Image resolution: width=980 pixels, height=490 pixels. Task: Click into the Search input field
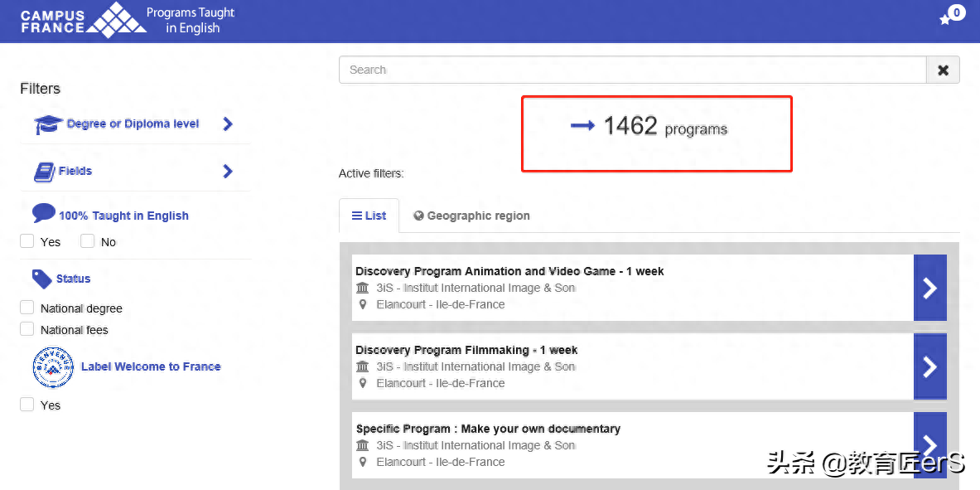[631, 70]
